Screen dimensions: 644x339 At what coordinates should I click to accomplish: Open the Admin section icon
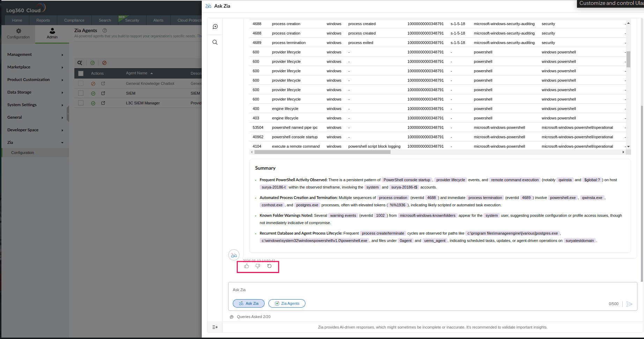tap(52, 34)
